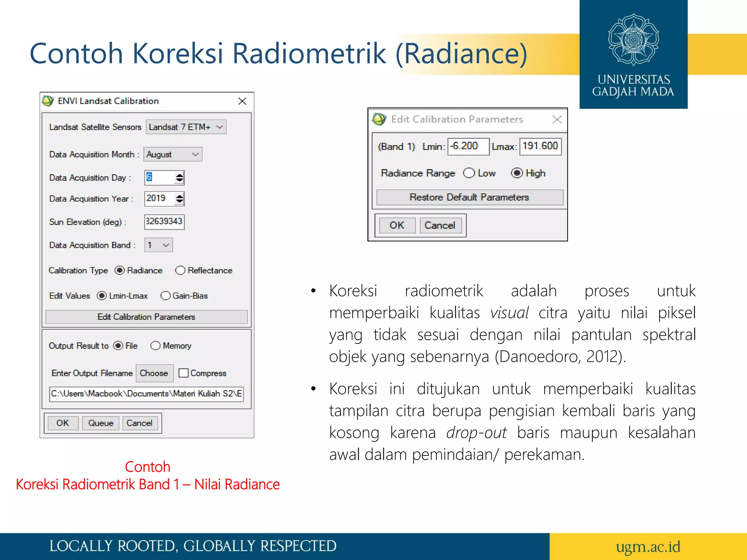Select output result to File
747x560 pixels.
(118, 346)
